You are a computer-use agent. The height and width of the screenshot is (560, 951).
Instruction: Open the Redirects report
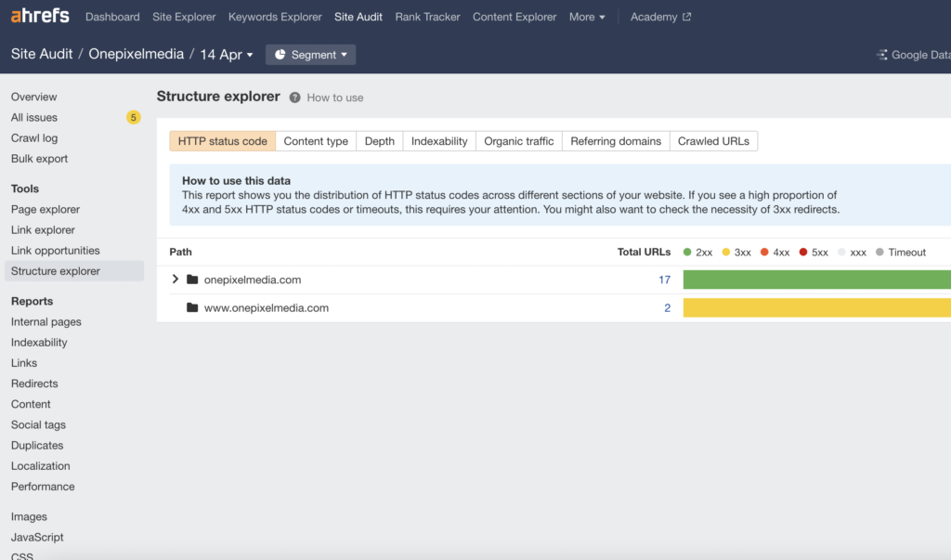(x=34, y=384)
